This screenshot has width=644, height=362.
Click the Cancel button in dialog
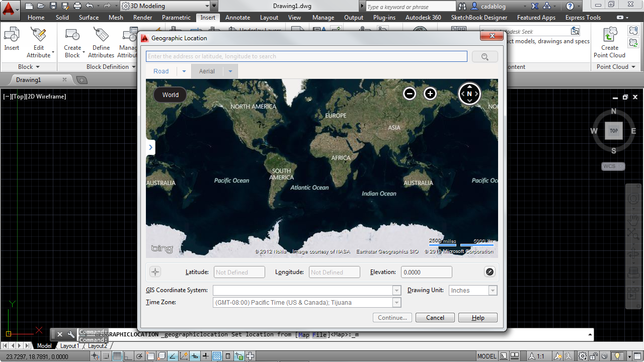(x=435, y=318)
